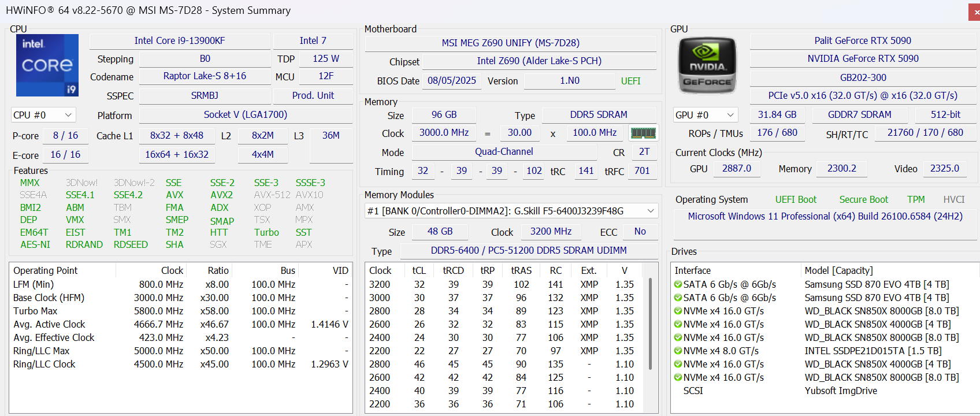Close the System Summary window
Screen dimensions: 980x416
pos(974,12)
